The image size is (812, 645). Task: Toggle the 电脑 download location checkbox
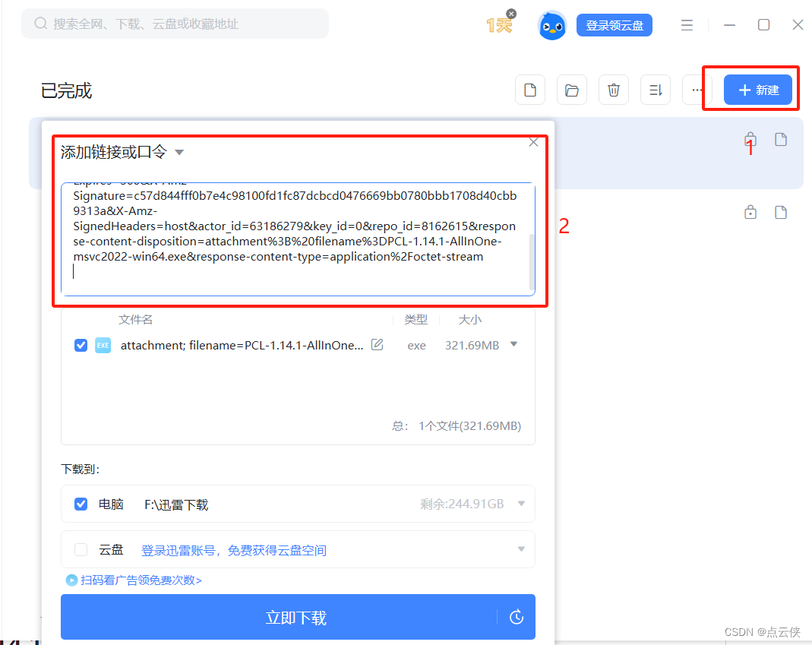pyautogui.click(x=81, y=504)
